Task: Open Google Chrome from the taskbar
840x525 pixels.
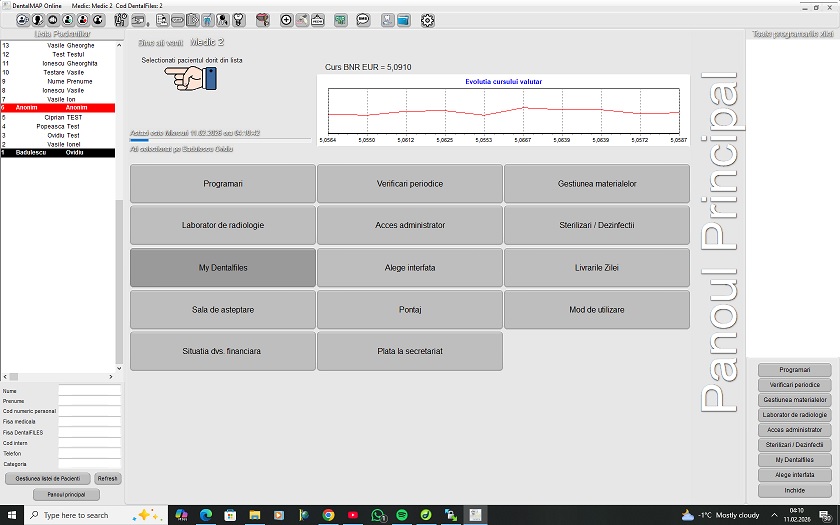Action: pyautogui.click(x=328, y=515)
